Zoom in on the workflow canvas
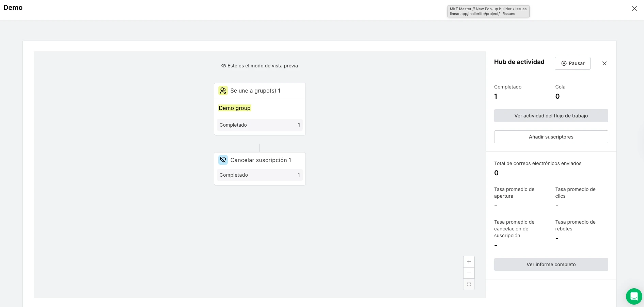Viewport: 644px width, 307px height. click(x=469, y=262)
